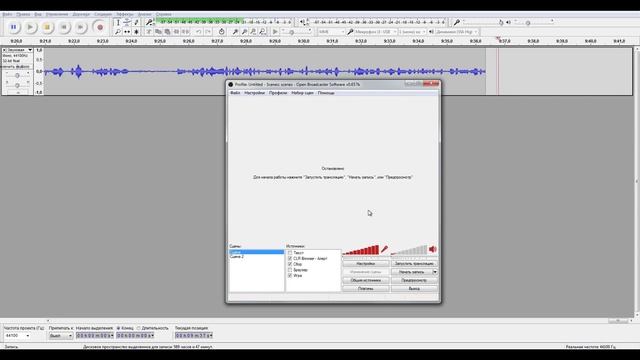Click the playback meter speaker icon
The width and height of the screenshot is (640, 360).
(302, 22)
